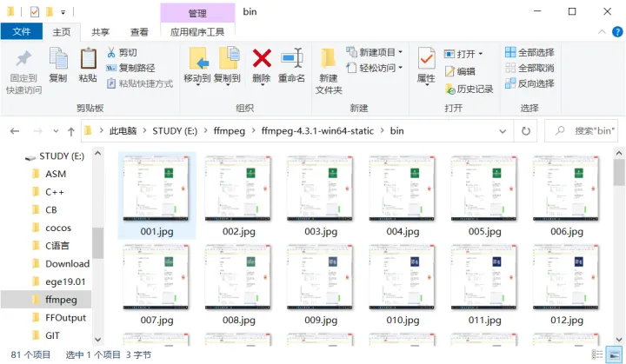Screen dimensions: 626x364
Task: Copy selected file with 复制 icon
Action: point(58,64)
